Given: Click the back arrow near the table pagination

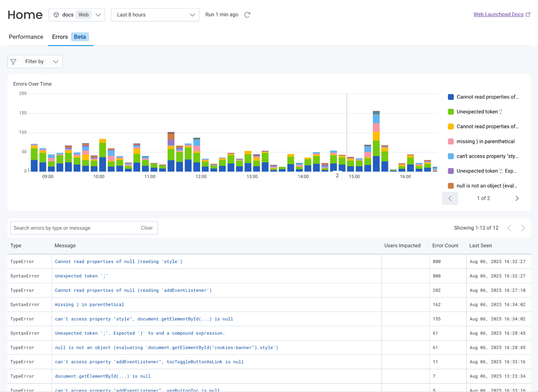Looking at the screenshot, I should [x=509, y=228].
